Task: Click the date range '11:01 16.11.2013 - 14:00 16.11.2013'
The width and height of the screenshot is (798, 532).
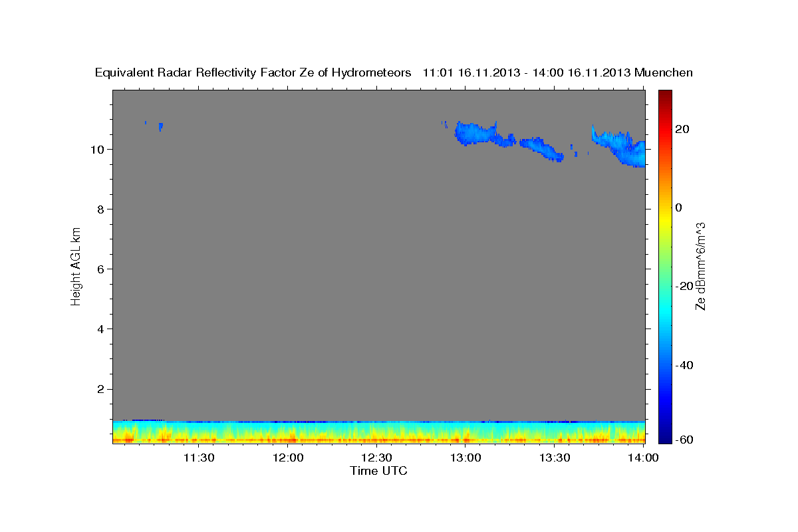Action: click(527, 73)
